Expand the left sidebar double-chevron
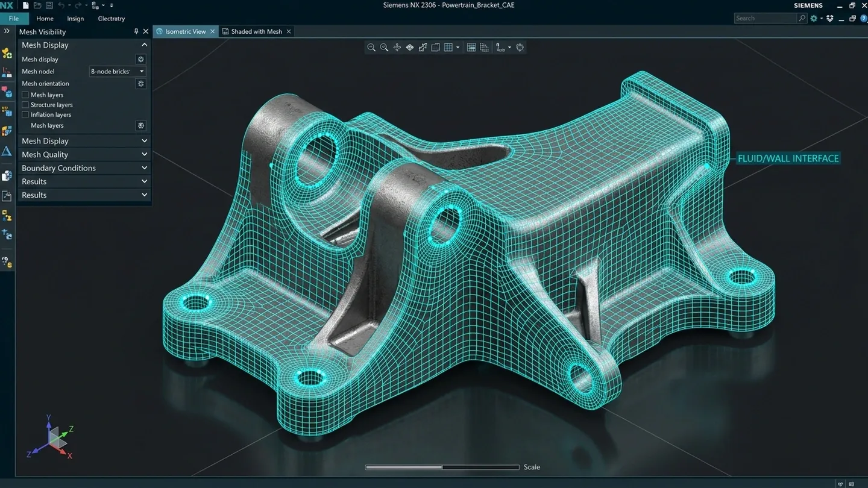This screenshot has width=868, height=488. point(7,31)
